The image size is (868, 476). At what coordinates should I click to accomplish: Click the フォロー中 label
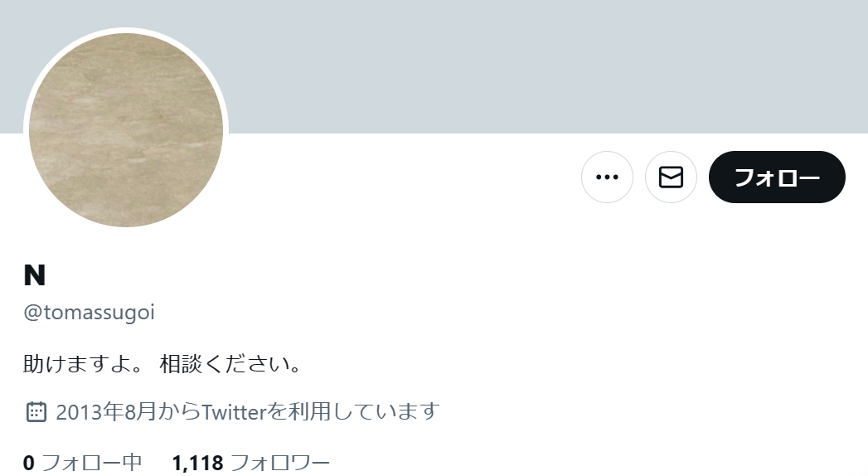point(92,463)
